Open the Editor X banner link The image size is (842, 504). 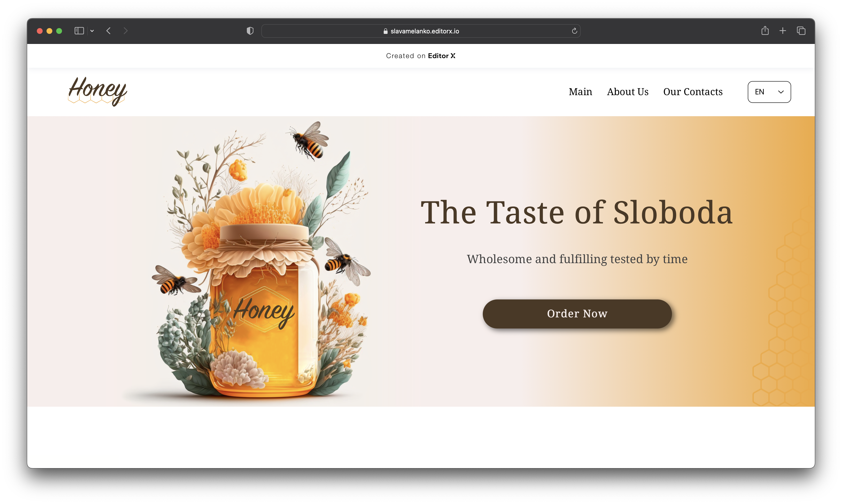pos(441,56)
